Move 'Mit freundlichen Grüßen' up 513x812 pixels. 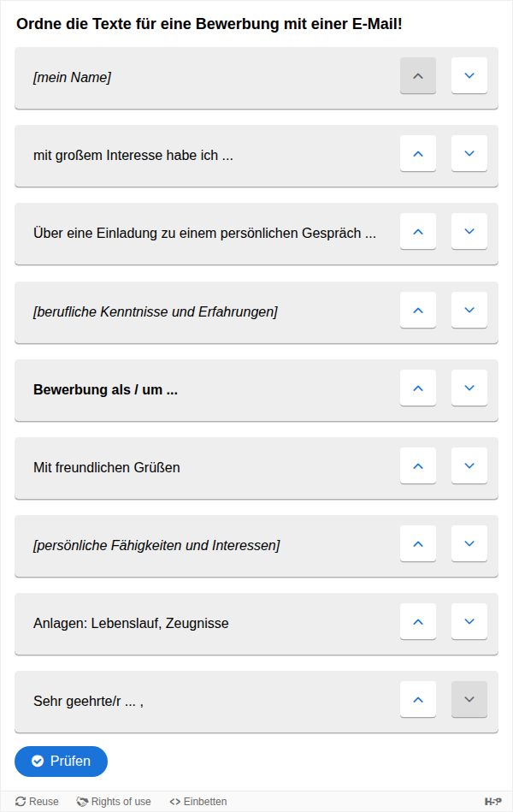pyautogui.click(x=418, y=466)
